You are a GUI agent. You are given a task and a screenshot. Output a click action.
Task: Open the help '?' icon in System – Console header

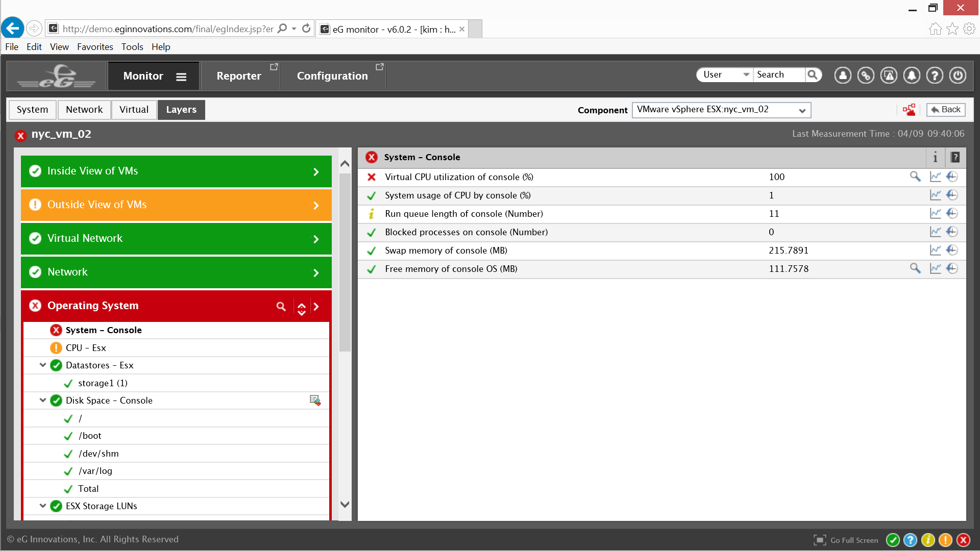(955, 157)
